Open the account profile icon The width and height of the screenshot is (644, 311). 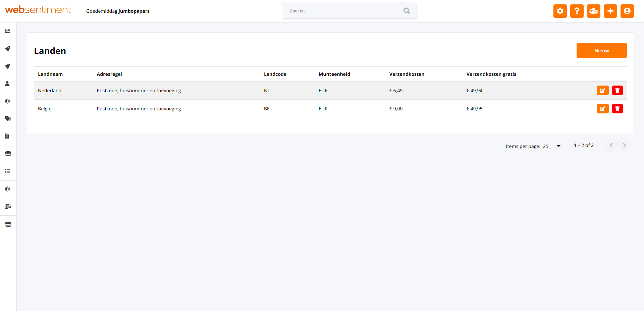pos(627,11)
